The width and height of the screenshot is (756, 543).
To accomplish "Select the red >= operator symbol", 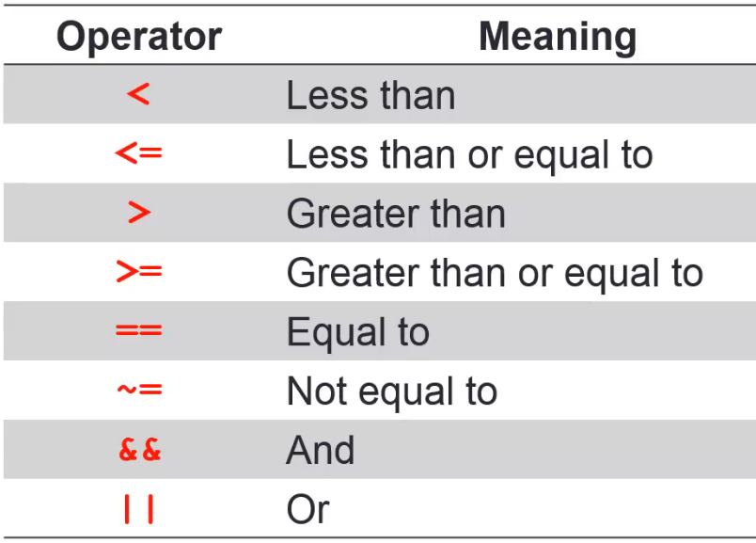I will tap(139, 273).
